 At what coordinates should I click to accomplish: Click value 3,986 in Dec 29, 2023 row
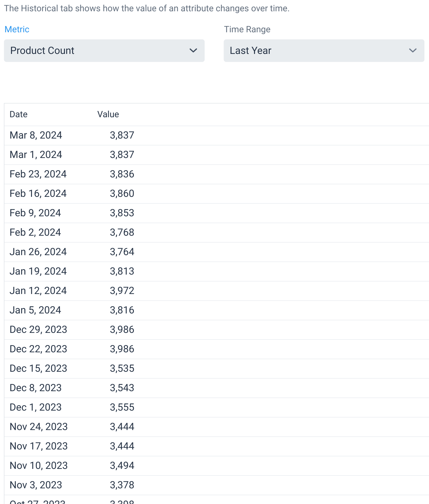122,330
